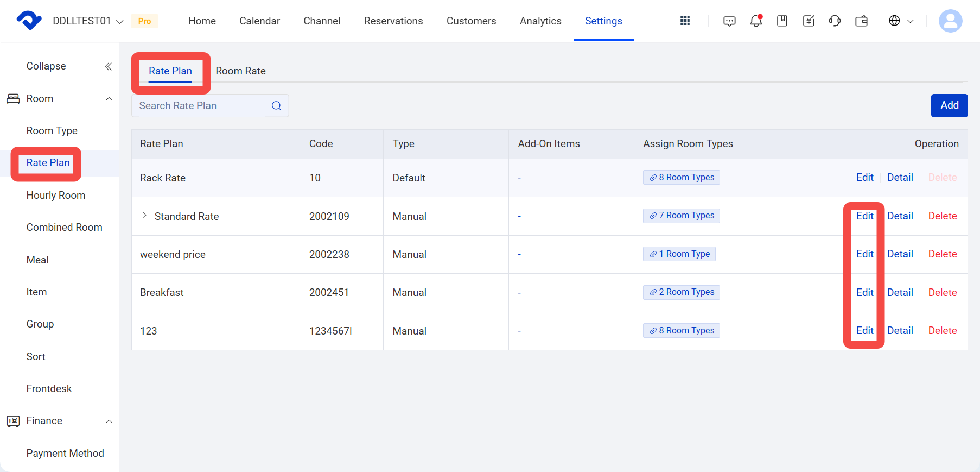Open the apps grid menu
Screen dimensions: 980x472
685,21
